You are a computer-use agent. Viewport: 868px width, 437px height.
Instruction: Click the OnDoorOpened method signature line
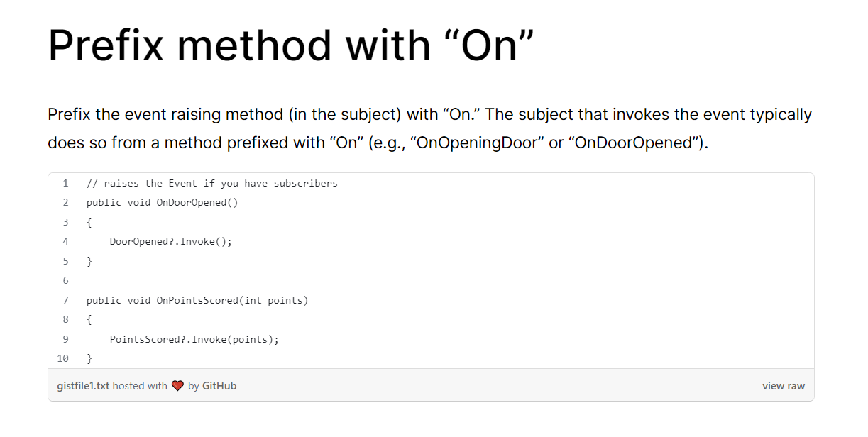pos(163,202)
